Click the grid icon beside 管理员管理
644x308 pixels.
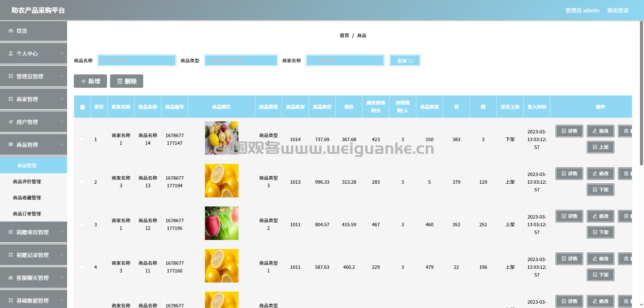point(11,76)
